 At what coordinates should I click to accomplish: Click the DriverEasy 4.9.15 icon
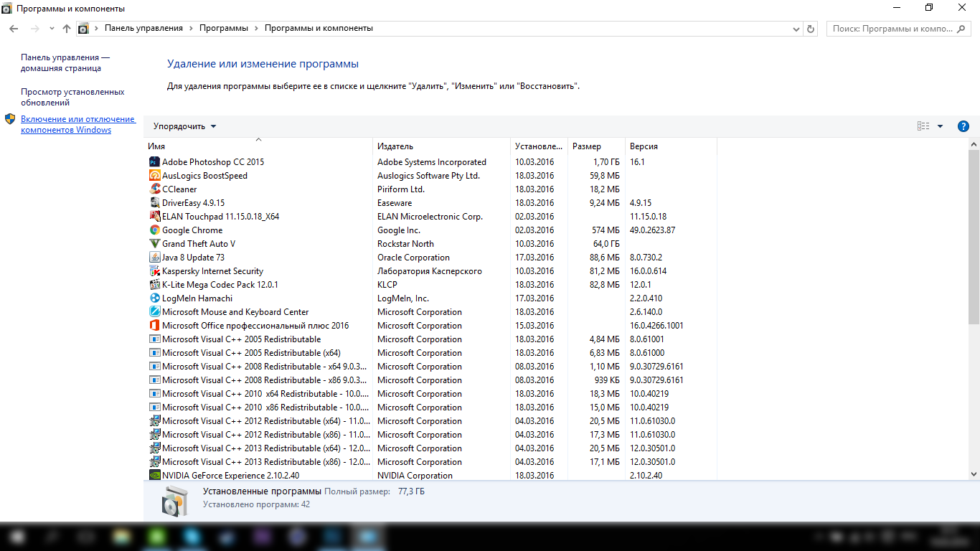[x=154, y=203]
